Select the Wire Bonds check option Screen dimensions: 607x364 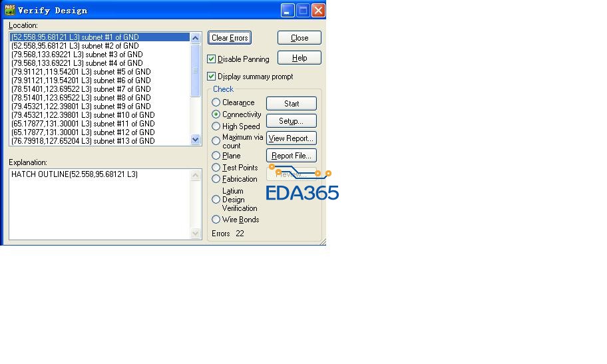[216, 220]
